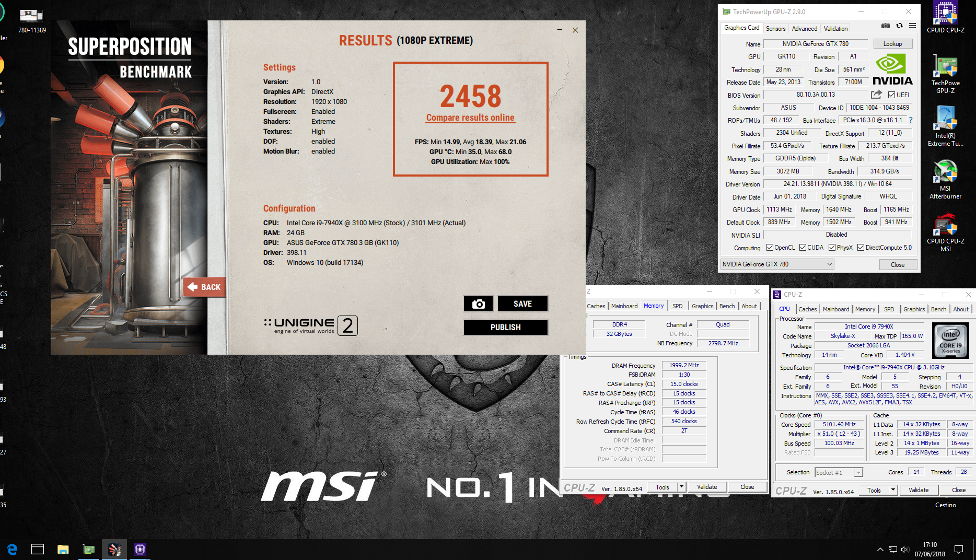Click the Intel Core i9 X-series logo
Image resolution: width=976 pixels, height=560 pixels.
[x=950, y=340]
